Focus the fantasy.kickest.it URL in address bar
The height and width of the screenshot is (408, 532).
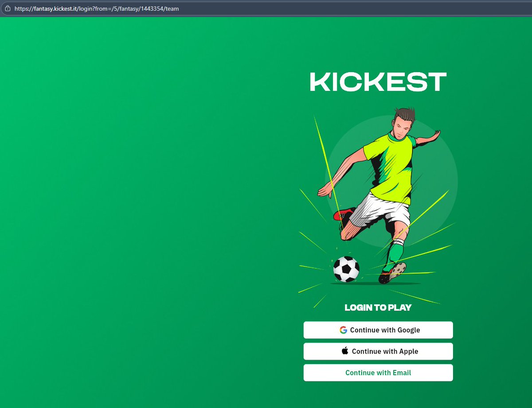click(x=97, y=8)
